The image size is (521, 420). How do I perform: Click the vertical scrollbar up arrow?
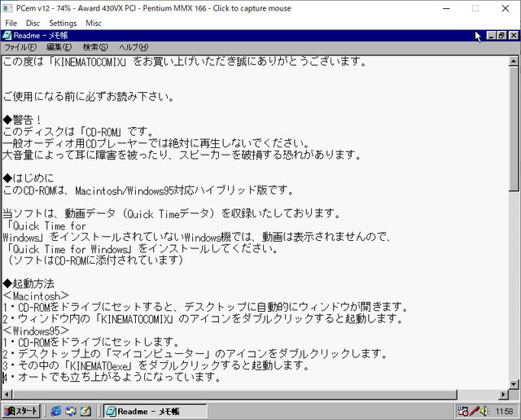coord(514,61)
